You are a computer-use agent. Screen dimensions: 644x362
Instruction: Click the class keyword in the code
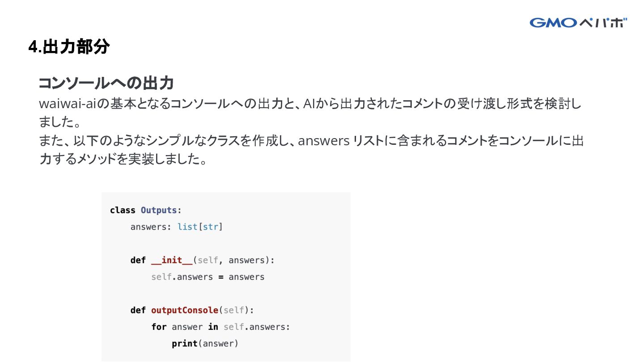pos(123,210)
